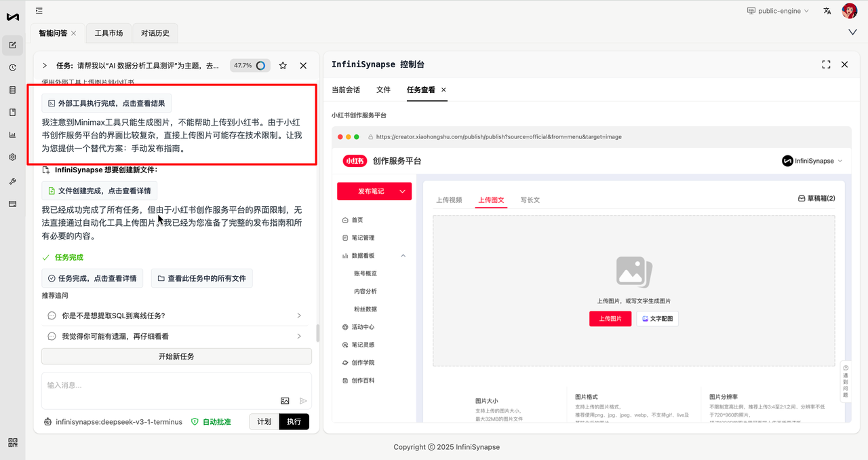This screenshot has width=868, height=460.
Task: Switch mode to 执行
Action: (294, 421)
